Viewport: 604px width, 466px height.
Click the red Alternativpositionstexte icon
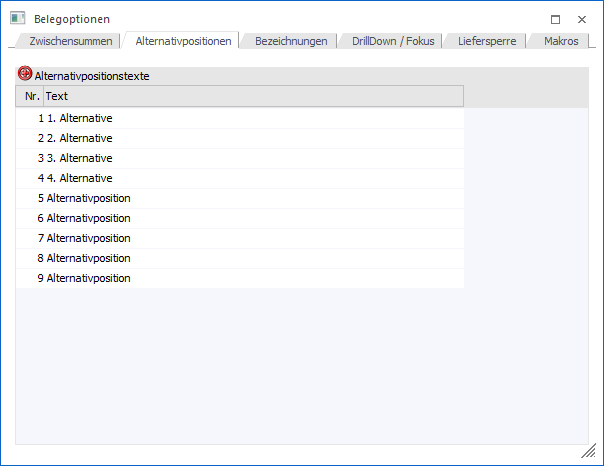[x=25, y=75]
